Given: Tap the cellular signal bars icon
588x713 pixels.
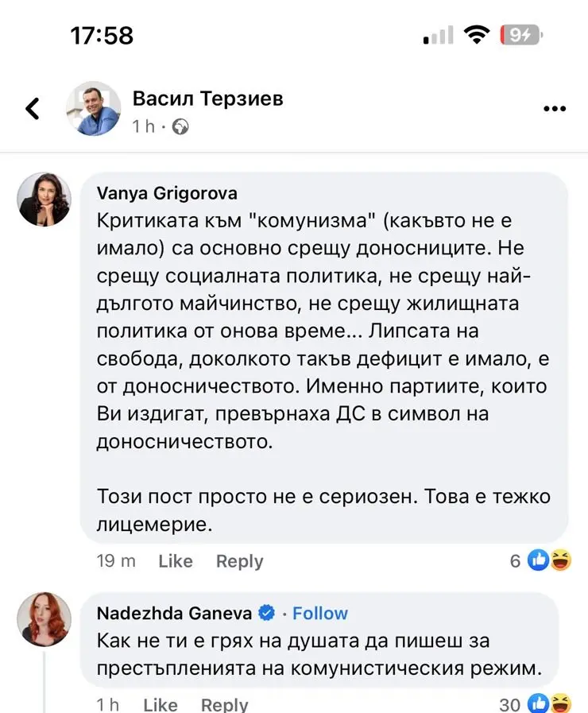Looking at the screenshot, I should (x=438, y=35).
